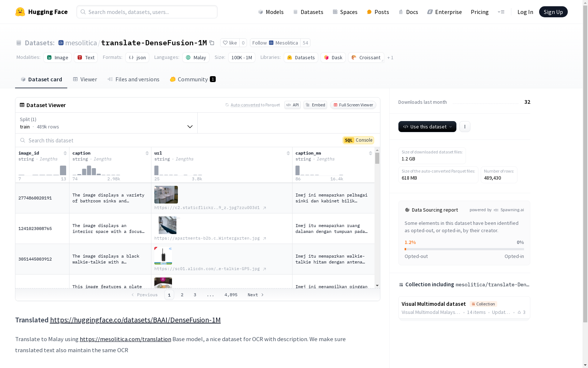
Task: Focus the top search models field
Action: tap(147, 12)
